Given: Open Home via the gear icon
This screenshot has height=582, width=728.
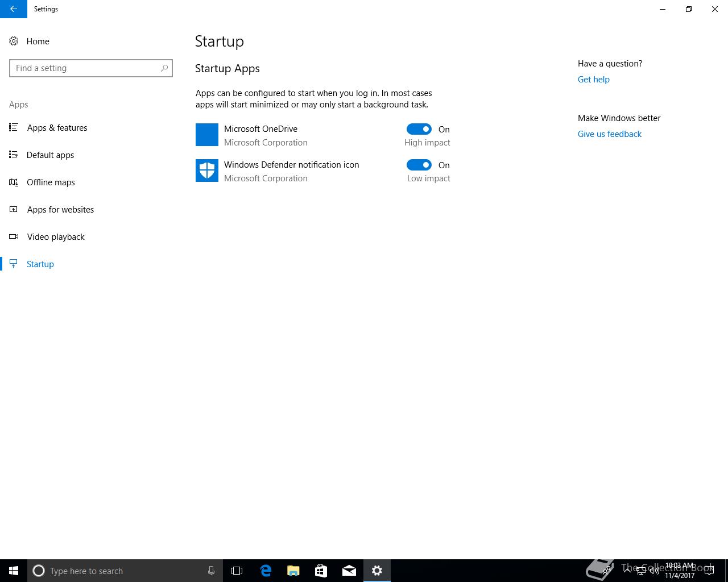Looking at the screenshot, I should (14, 41).
